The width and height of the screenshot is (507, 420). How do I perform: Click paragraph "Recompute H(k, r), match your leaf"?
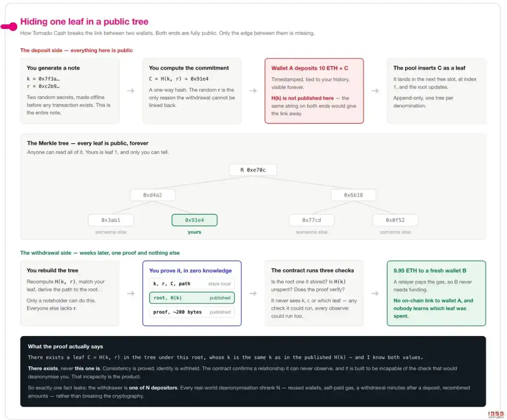pyautogui.click(x=66, y=286)
